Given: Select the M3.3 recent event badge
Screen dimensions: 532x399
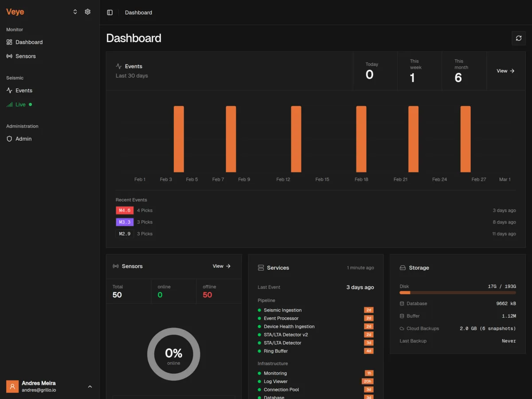Looking at the screenshot, I should 125,222.
